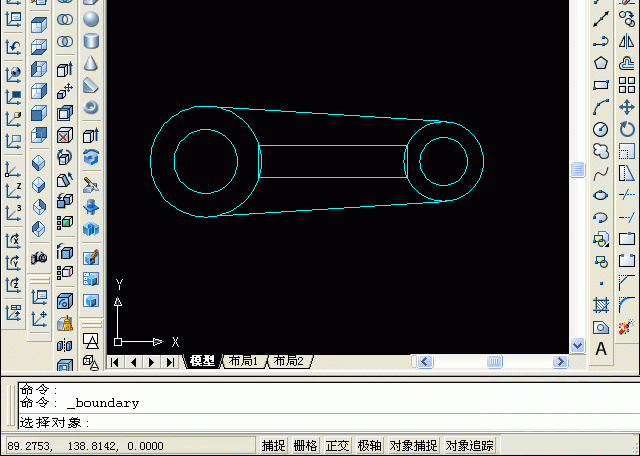Click the Array modify tool

[x=627, y=85]
